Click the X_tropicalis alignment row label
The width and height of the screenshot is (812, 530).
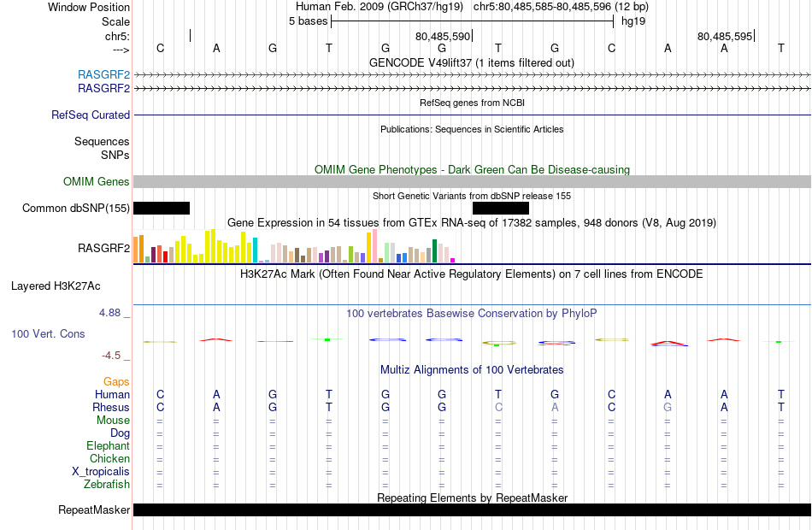(x=101, y=472)
